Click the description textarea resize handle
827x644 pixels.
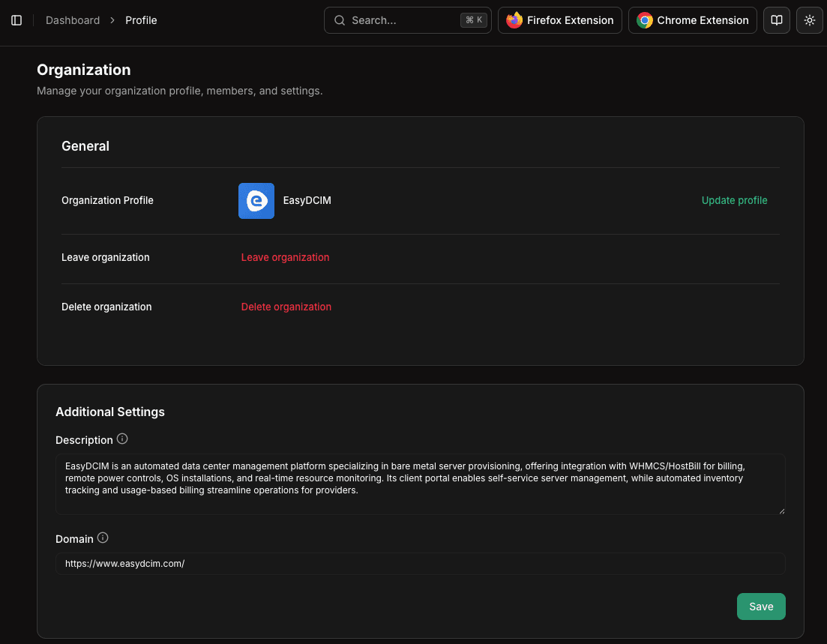(x=782, y=511)
